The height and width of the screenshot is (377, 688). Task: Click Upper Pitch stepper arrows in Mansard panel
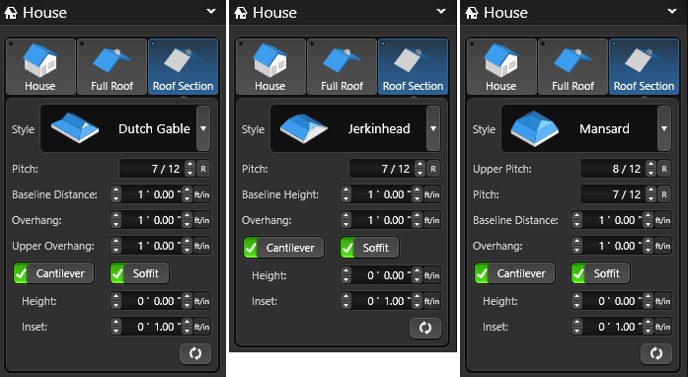651,169
